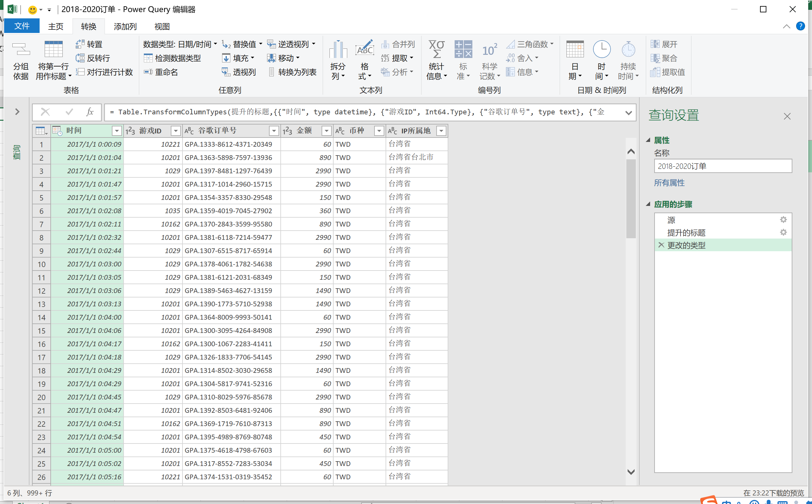Image resolution: width=812 pixels, height=504 pixels.
Task: Close the 查询设置 pane
Action: click(x=787, y=116)
